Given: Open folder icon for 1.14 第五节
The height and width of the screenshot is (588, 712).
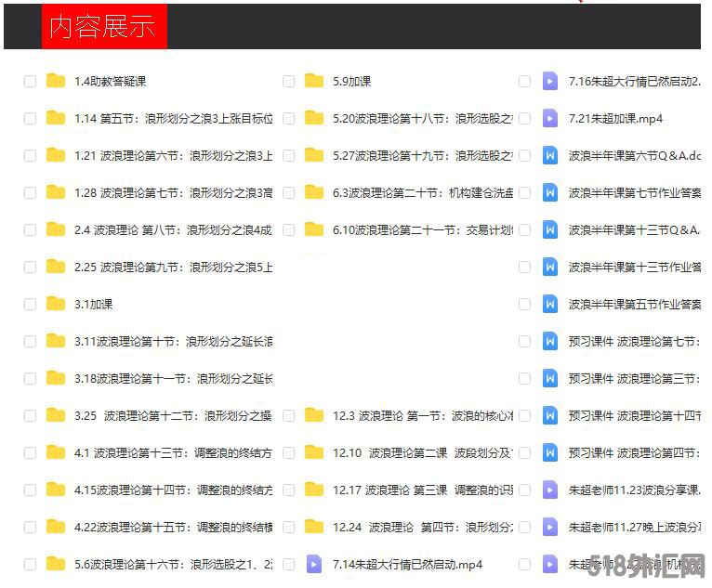Looking at the screenshot, I should tap(56, 118).
